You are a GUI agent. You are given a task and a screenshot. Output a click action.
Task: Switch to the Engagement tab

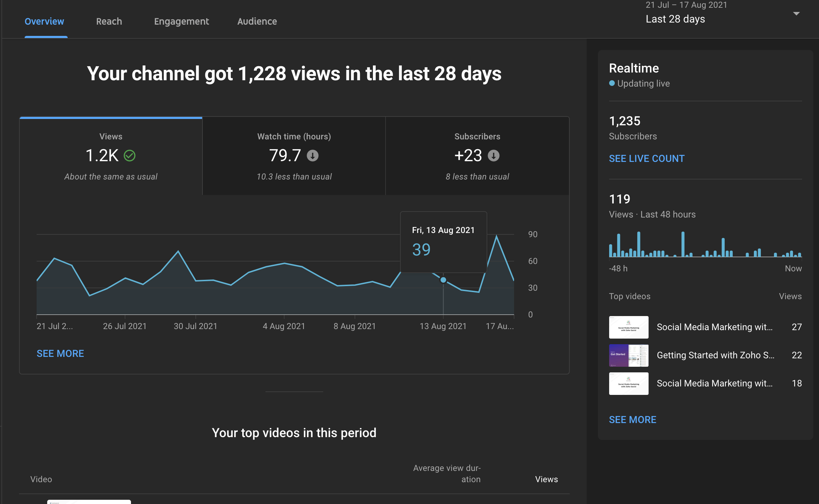coord(181,21)
